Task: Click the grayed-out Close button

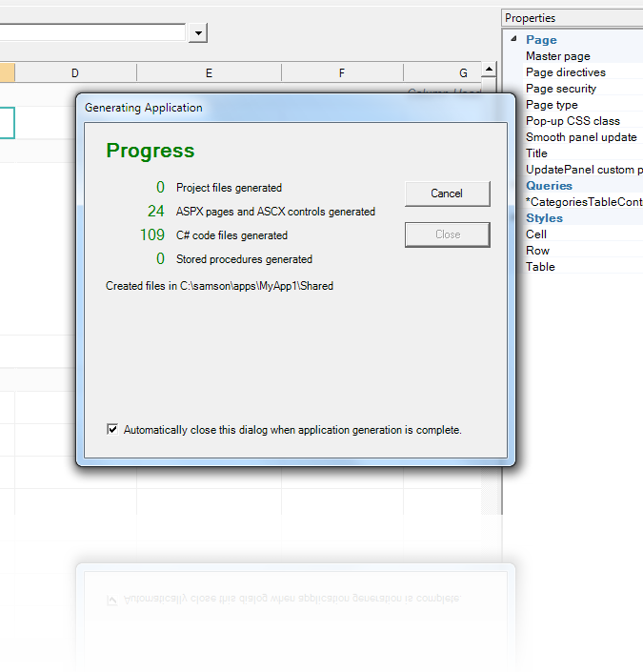Action: [447, 234]
